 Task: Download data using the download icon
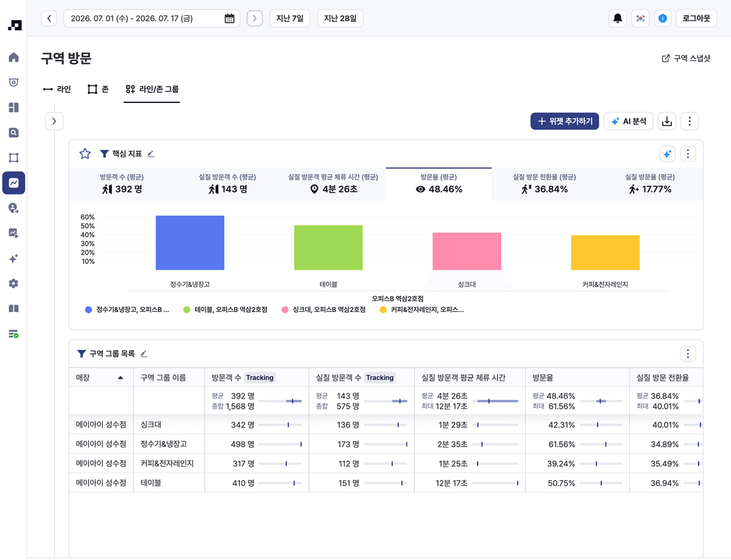667,121
